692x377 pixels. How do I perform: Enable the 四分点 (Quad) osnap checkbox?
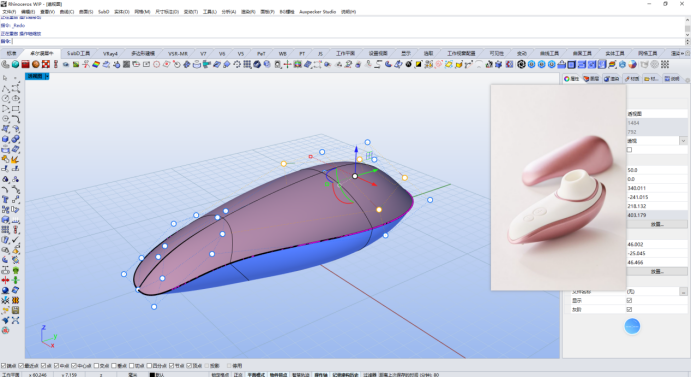pyautogui.click(x=149, y=366)
